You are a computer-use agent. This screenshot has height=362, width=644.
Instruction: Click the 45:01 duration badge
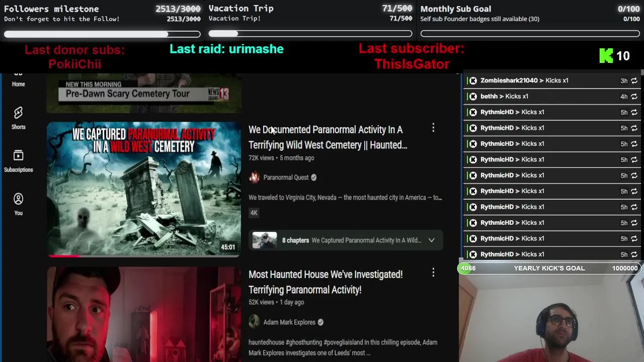point(227,247)
